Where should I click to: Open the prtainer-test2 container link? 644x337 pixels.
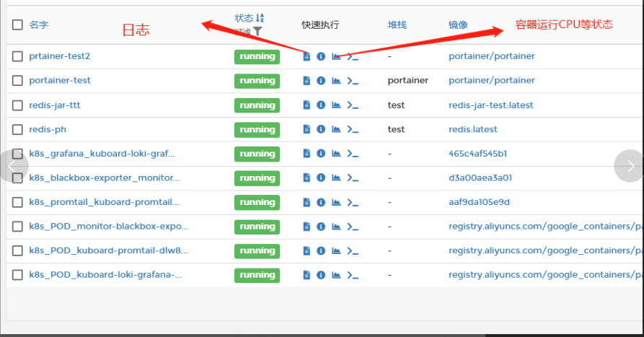60,56
